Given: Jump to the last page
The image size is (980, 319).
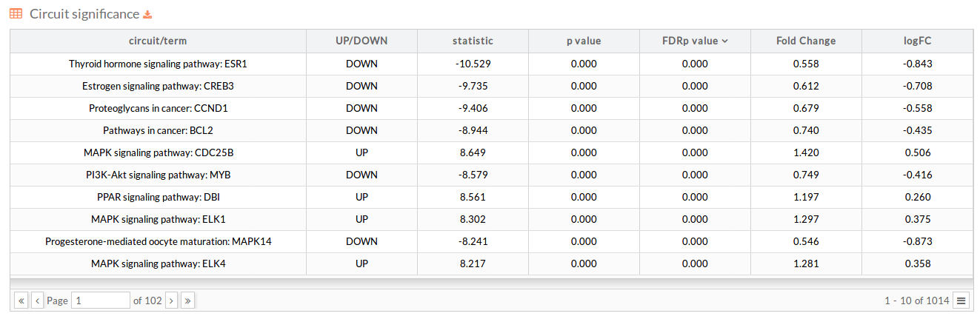Looking at the screenshot, I should click(x=188, y=300).
